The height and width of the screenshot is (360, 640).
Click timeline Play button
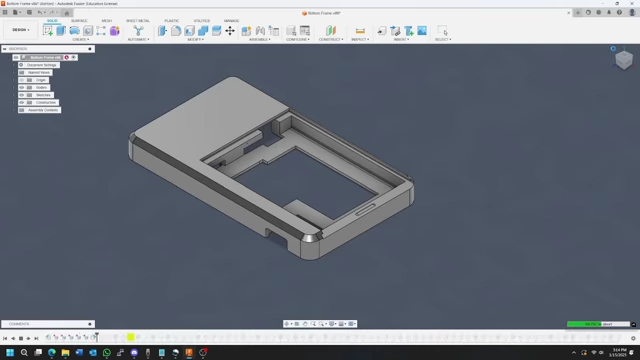click(28, 338)
